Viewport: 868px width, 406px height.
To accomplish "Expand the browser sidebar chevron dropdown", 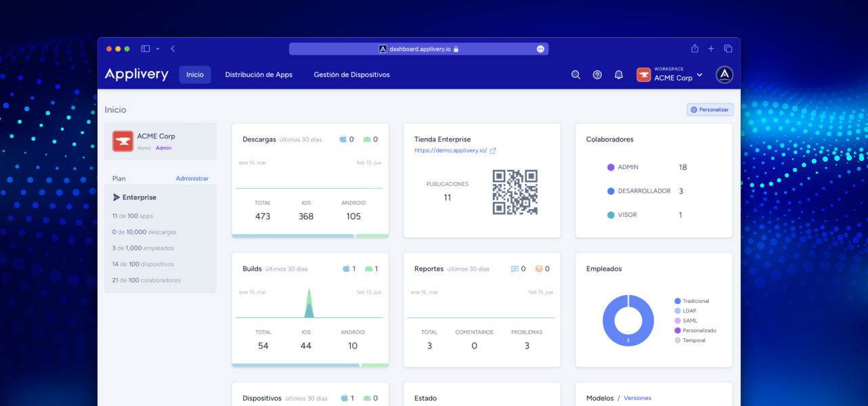I will 158,49.
